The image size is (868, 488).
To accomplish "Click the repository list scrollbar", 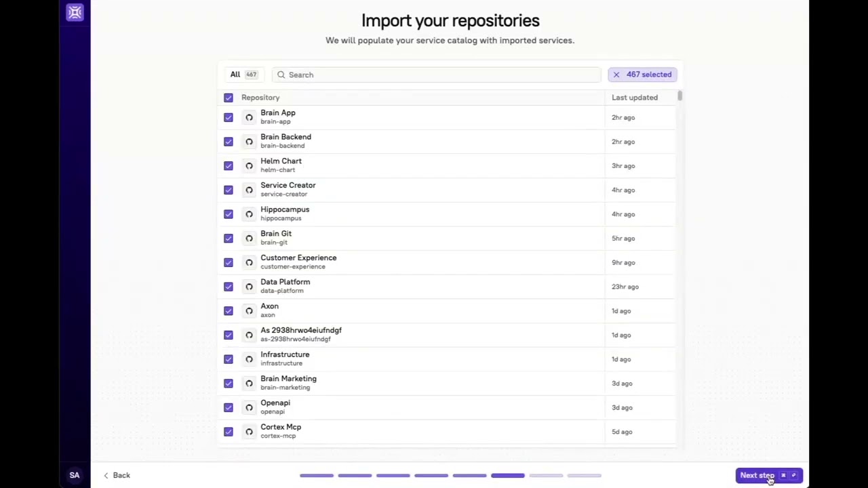I will 679,97.
